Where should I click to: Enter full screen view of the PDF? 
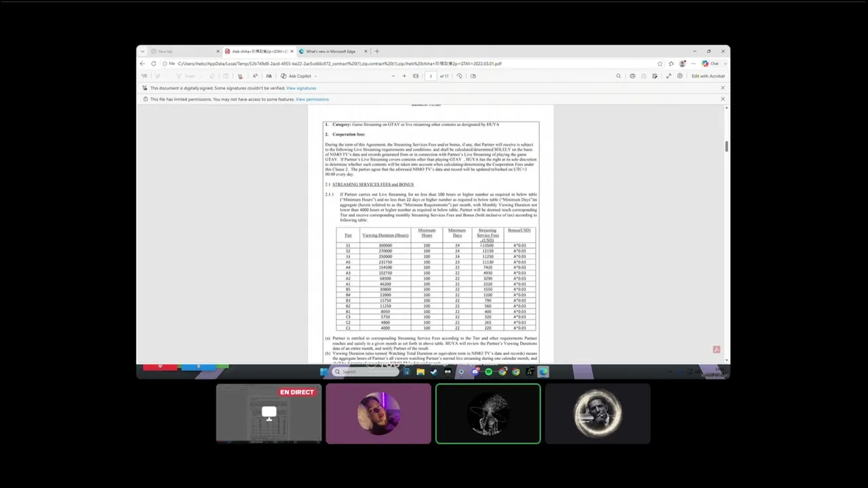pos(669,76)
